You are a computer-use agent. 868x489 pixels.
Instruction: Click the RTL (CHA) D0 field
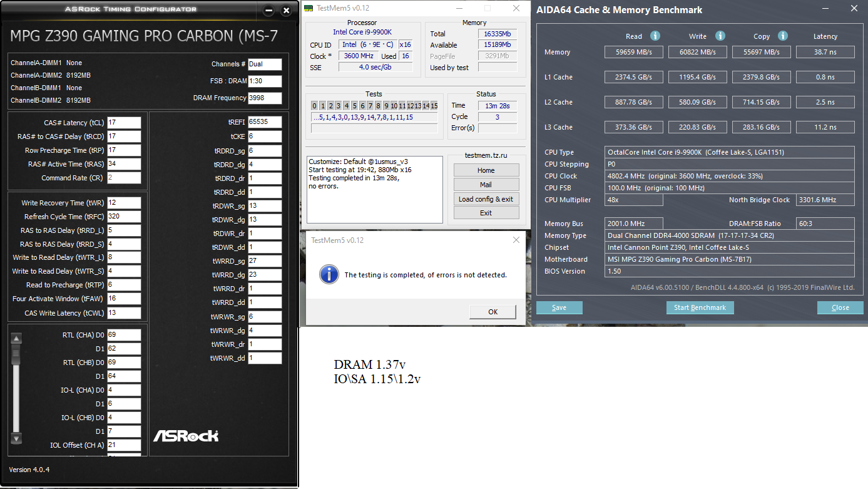coord(124,335)
